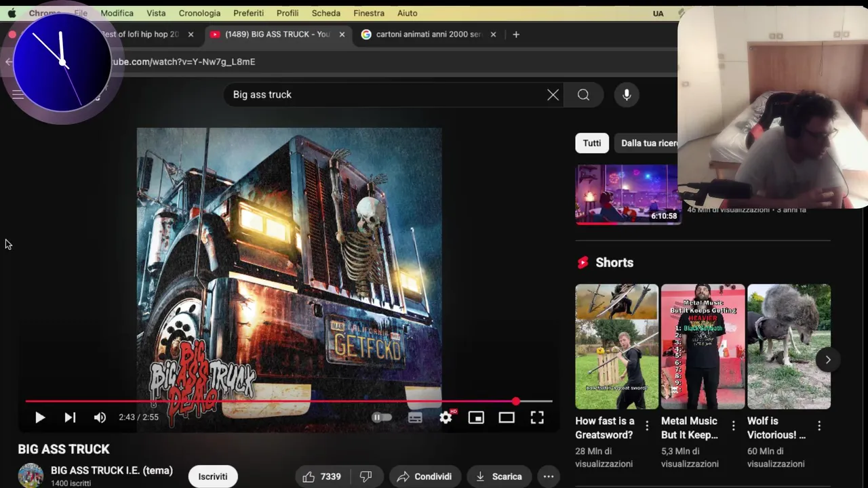Open the BIG ASS TRUCK I.E. (tema) channel link
This screenshot has height=488, width=868.
(x=112, y=470)
